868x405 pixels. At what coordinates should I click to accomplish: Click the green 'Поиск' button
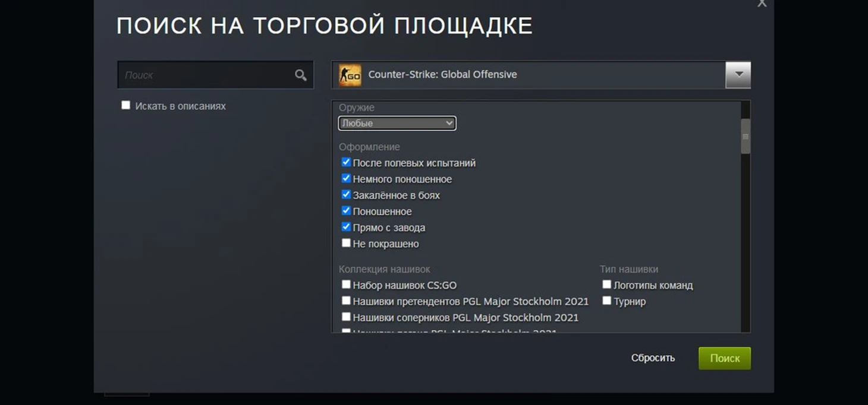[724, 358]
